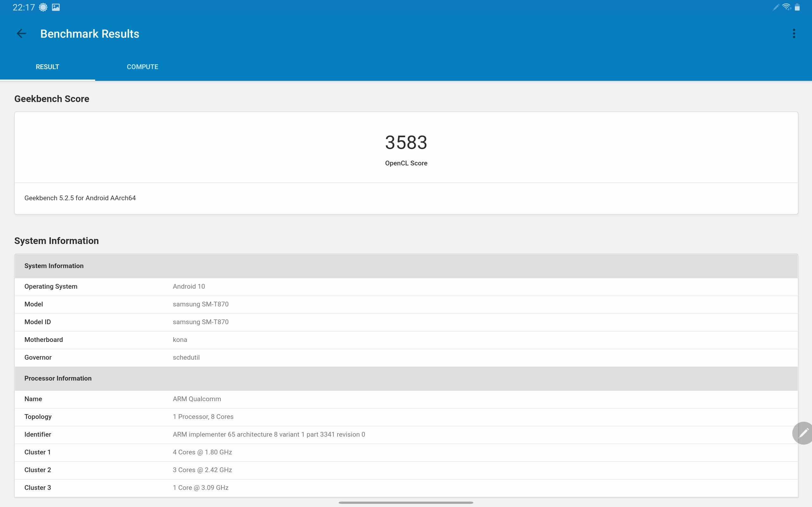Screen dimensions: 812x507
Task: Select the RESULT tab
Action: point(47,67)
